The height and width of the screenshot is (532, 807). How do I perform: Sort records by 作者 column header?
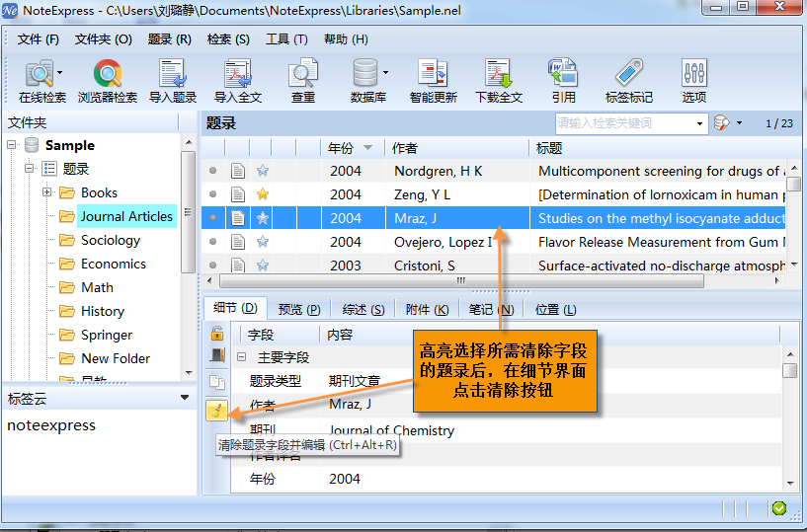(x=457, y=148)
